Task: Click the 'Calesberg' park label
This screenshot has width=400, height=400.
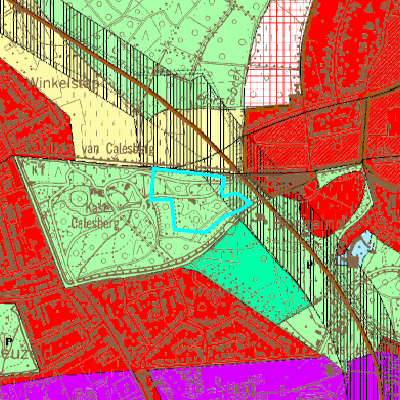Action: 95,223
